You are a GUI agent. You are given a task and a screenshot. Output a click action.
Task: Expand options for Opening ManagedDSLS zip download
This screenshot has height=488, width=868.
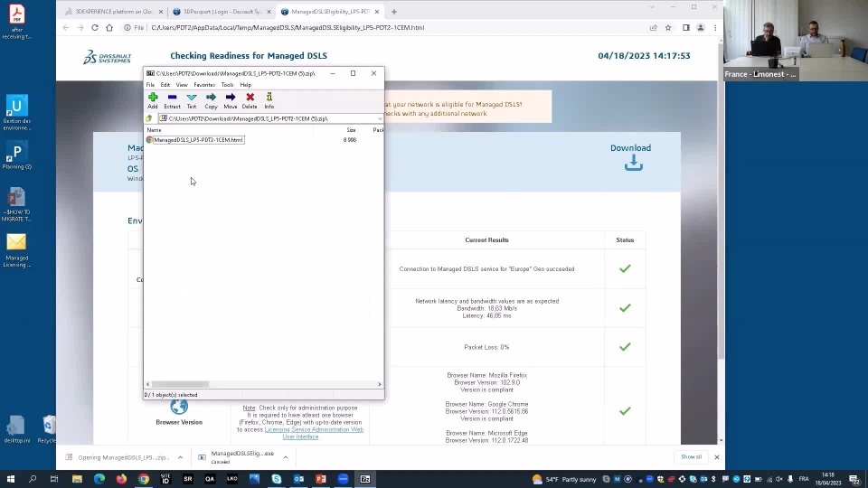click(x=181, y=457)
